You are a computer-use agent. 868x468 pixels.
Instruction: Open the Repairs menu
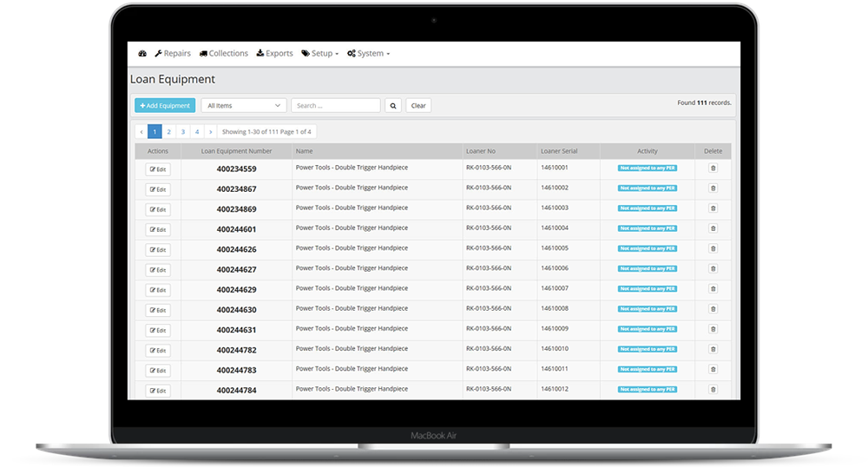[173, 54]
